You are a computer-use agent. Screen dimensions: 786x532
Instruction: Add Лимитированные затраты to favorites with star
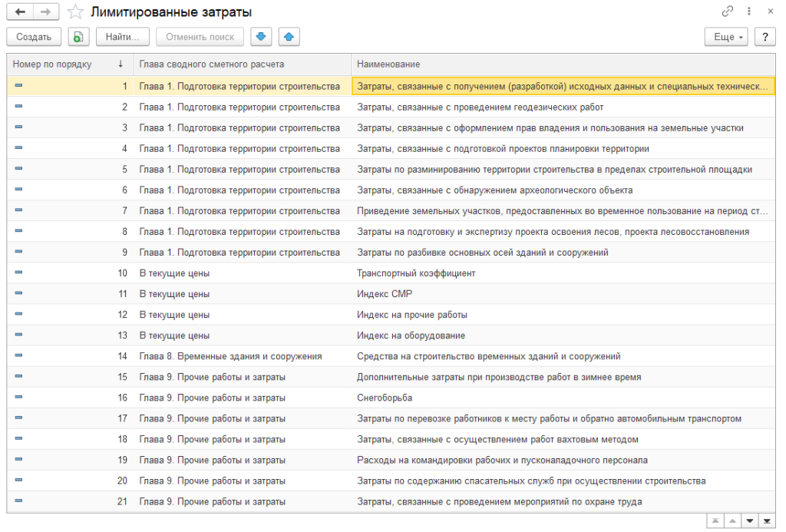pyautogui.click(x=75, y=12)
